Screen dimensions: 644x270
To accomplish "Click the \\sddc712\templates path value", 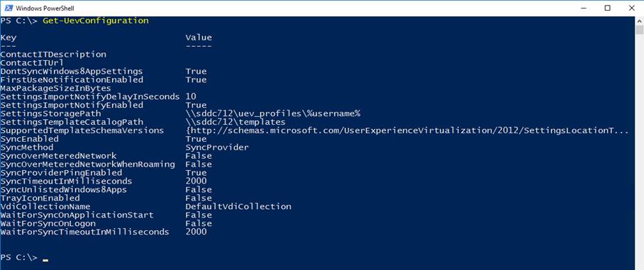I will coord(235,123).
